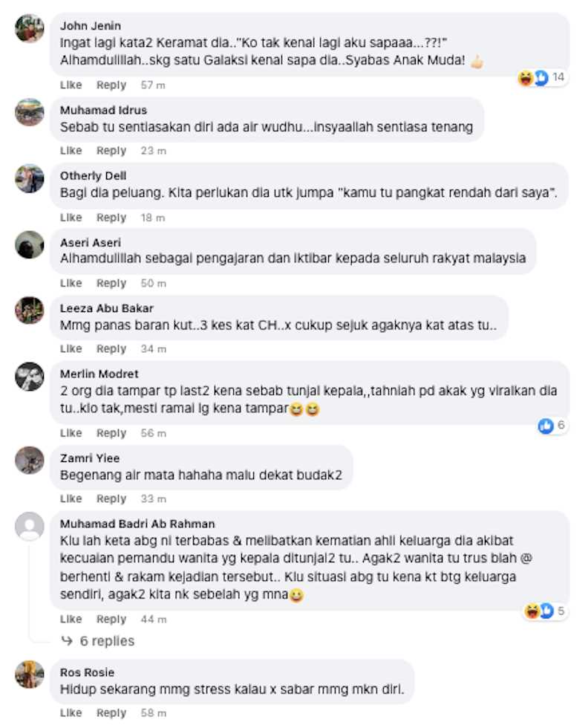Open Ros Rosie's profile name link
The height and width of the screenshot is (725, 588).
(x=87, y=672)
